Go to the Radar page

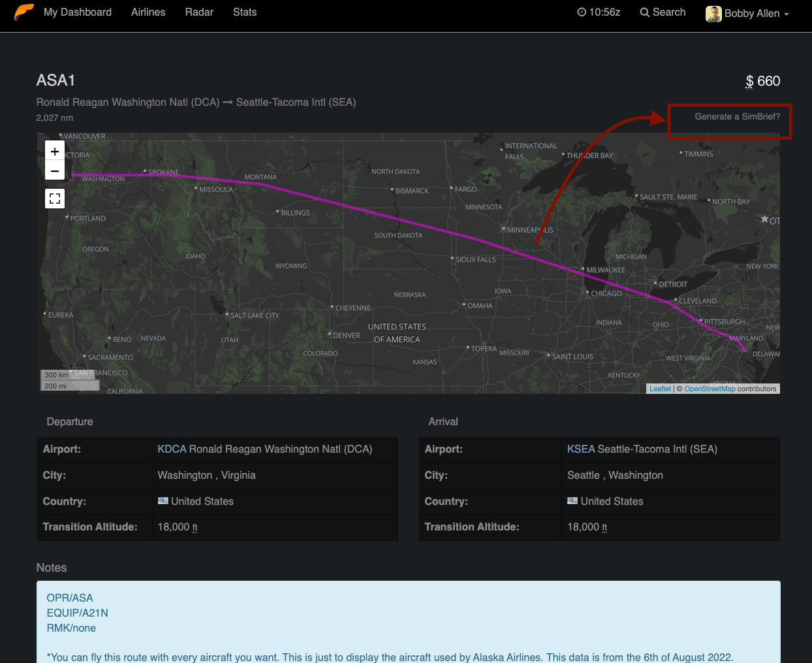pyautogui.click(x=199, y=12)
